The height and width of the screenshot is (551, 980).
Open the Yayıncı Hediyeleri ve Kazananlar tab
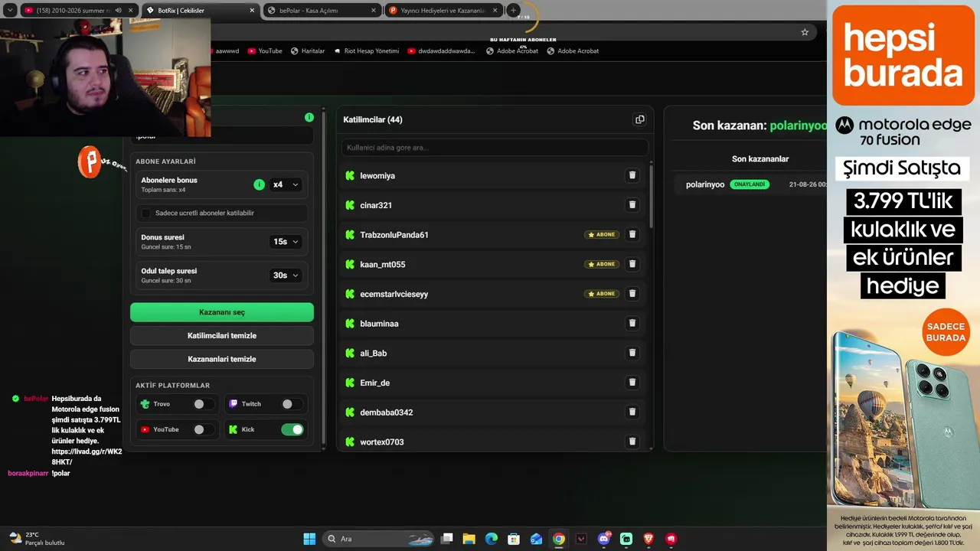(444, 10)
